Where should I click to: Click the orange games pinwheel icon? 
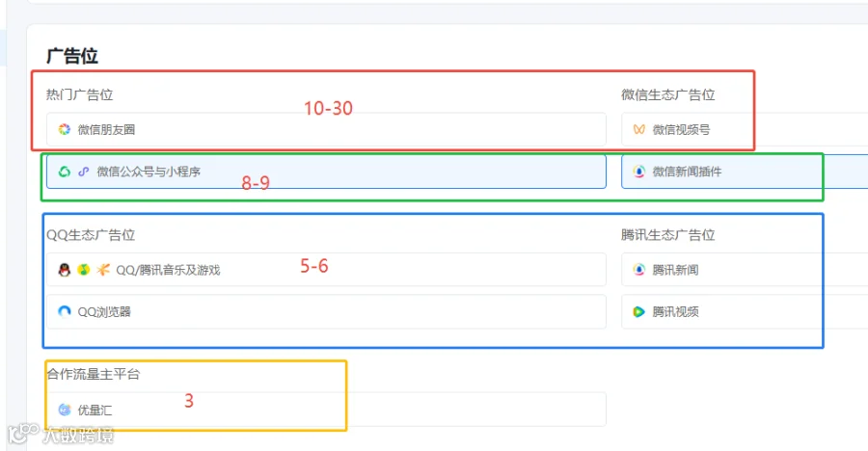coord(103,270)
